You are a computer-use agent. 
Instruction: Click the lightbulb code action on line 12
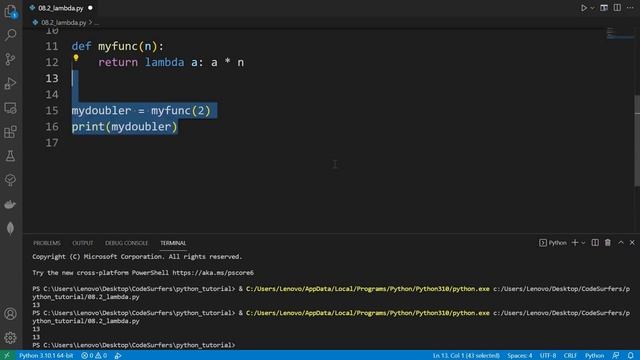pyautogui.click(x=76, y=58)
